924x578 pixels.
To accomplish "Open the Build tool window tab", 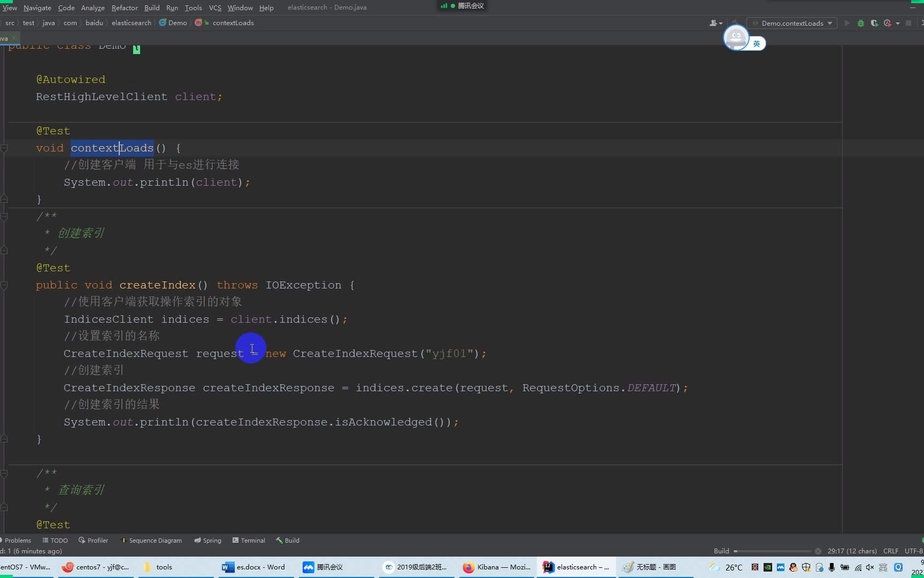I will point(288,541).
